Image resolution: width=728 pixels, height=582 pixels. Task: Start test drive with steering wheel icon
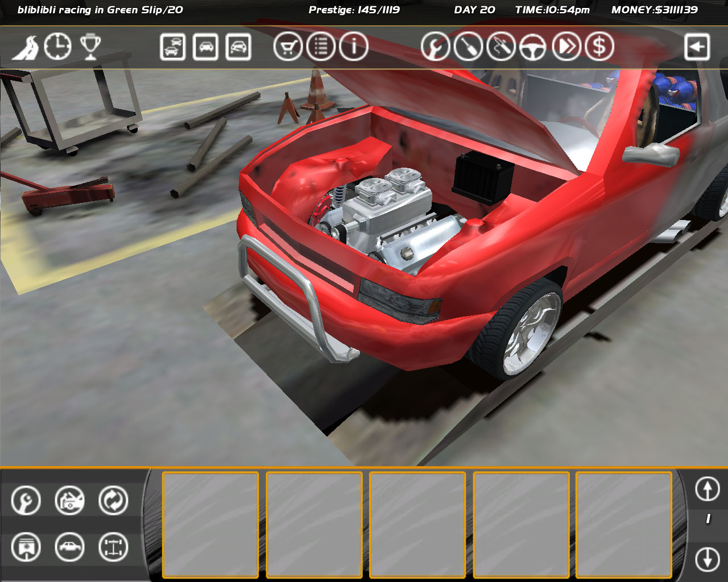coord(533,47)
